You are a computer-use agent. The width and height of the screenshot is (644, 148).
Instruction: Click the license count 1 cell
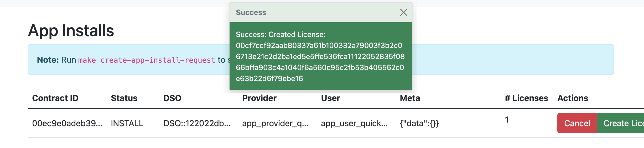pyautogui.click(x=507, y=120)
